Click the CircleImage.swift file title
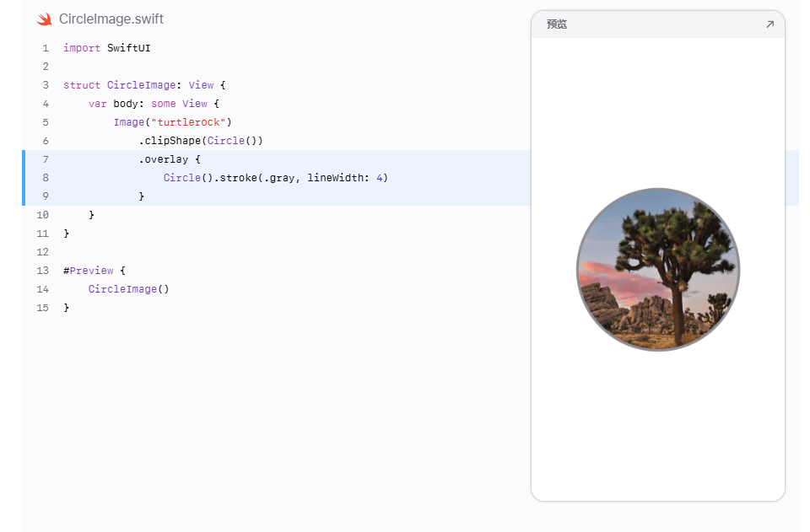This screenshot has width=810, height=532. point(111,19)
